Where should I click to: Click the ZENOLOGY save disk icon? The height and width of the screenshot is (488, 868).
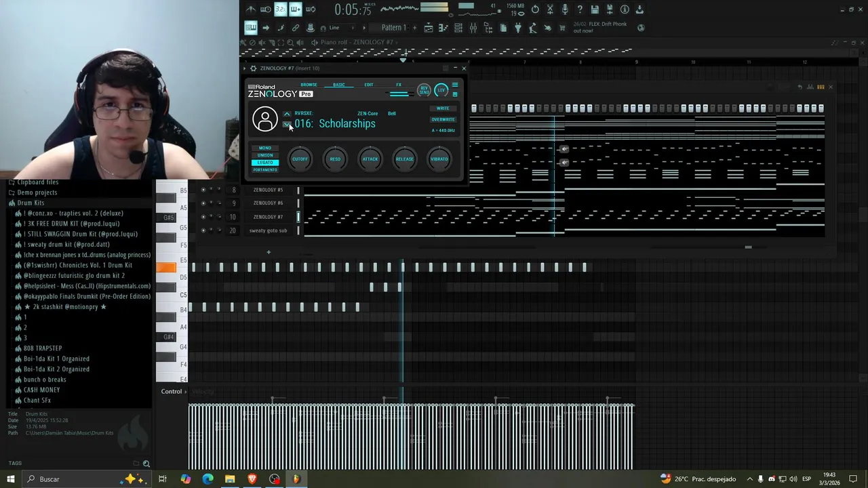(x=455, y=94)
